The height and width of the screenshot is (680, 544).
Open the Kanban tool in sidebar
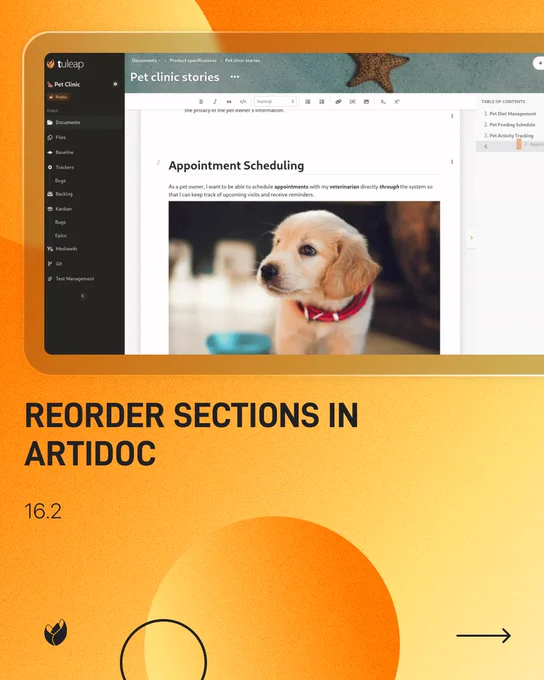(x=63, y=209)
